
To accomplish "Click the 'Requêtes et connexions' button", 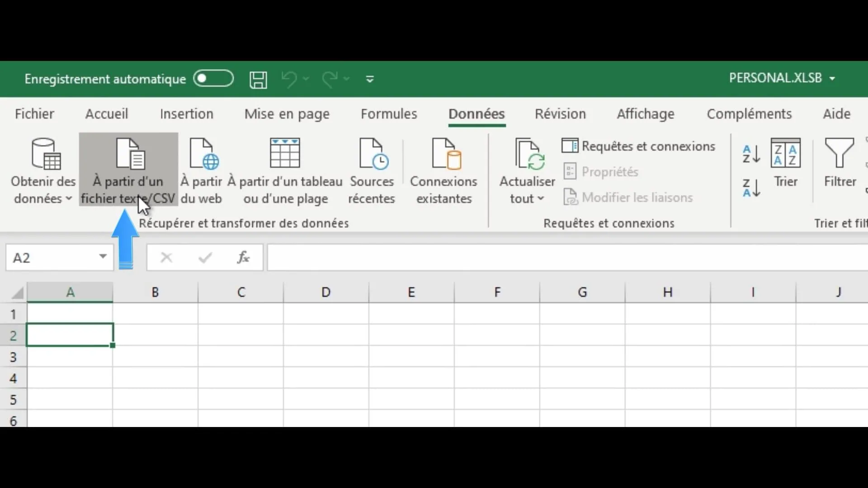I will 638,146.
